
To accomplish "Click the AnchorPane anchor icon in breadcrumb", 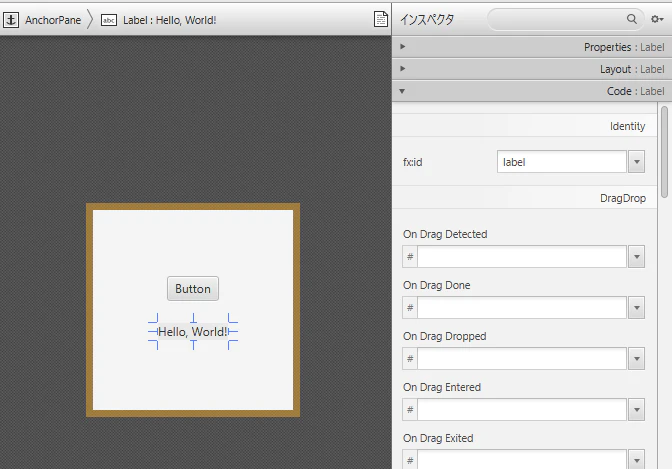I will coord(11,20).
